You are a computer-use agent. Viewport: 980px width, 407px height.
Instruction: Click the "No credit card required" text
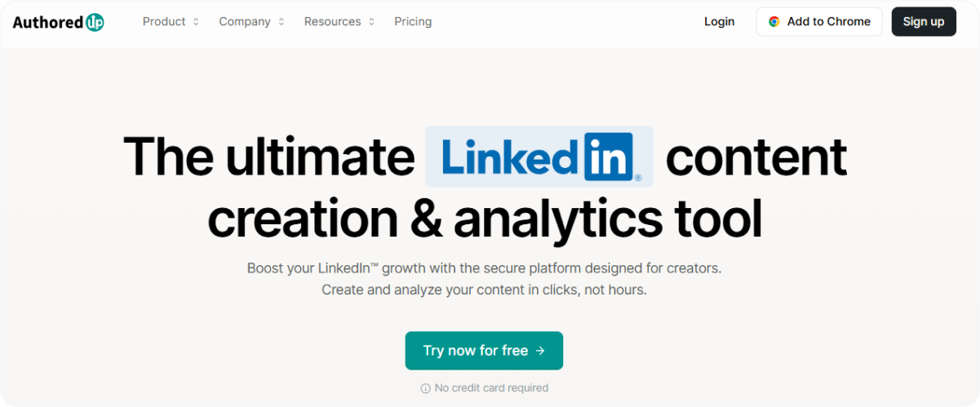click(491, 388)
